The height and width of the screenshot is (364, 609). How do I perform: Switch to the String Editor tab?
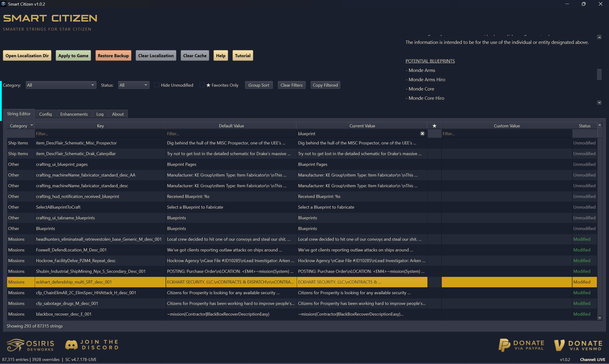pyautogui.click(x=19, y=114)
